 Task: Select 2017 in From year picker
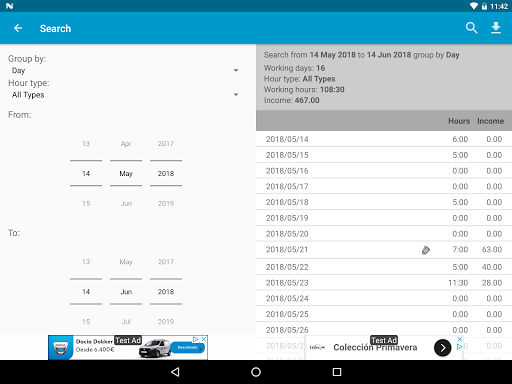[x=166, y=144]
